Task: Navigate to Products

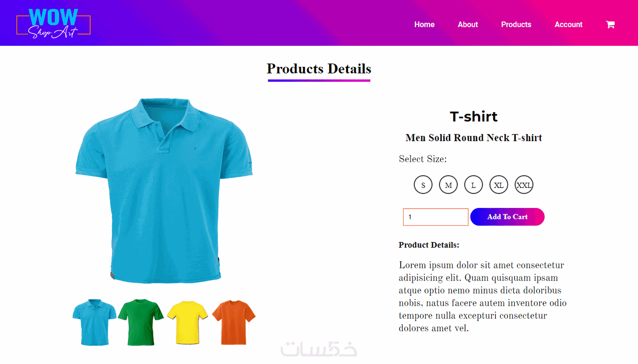Action: point(516,25)
